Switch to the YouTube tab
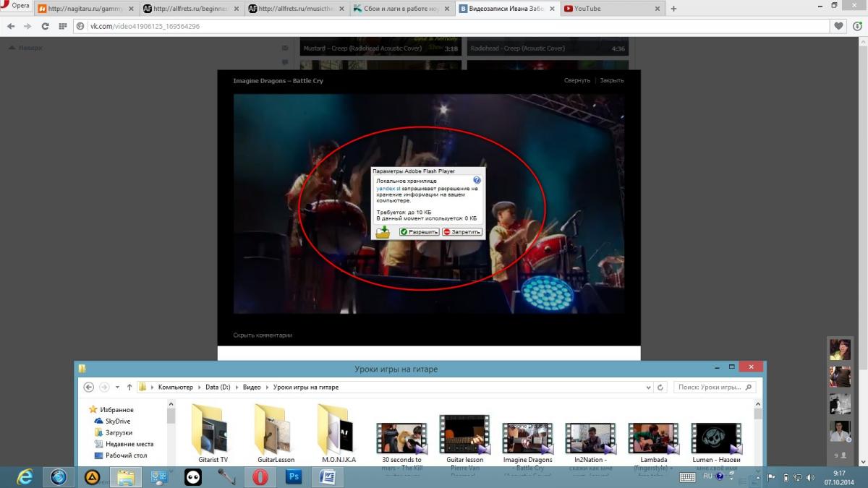868x488 pixels. [x=608, y=9]
